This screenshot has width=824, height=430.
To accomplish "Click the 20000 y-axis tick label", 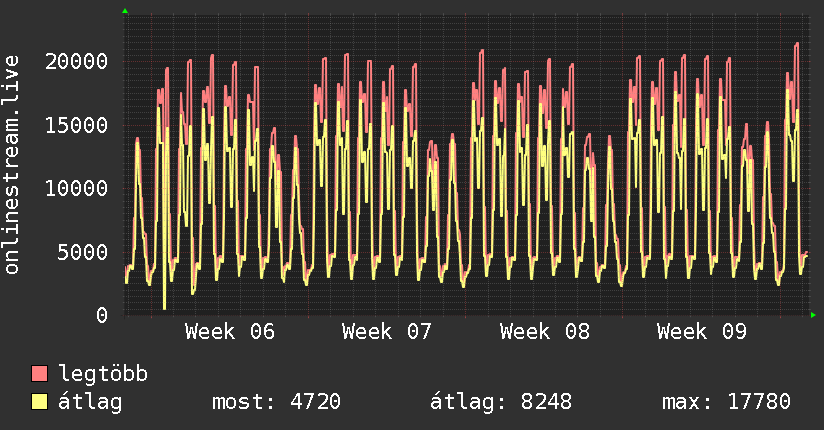I will [76, 62].
